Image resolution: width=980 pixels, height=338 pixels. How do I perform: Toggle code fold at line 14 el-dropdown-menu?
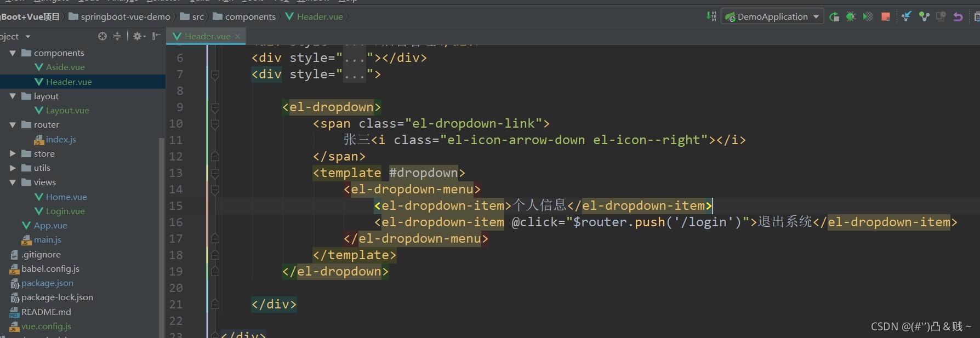coord(215,190)
